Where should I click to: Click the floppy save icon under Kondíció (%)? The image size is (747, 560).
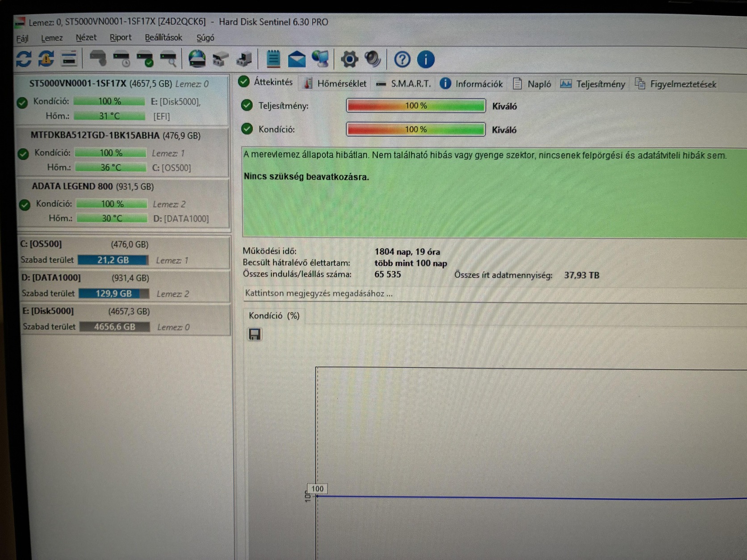pyautogui.click(x=255, y=334)
